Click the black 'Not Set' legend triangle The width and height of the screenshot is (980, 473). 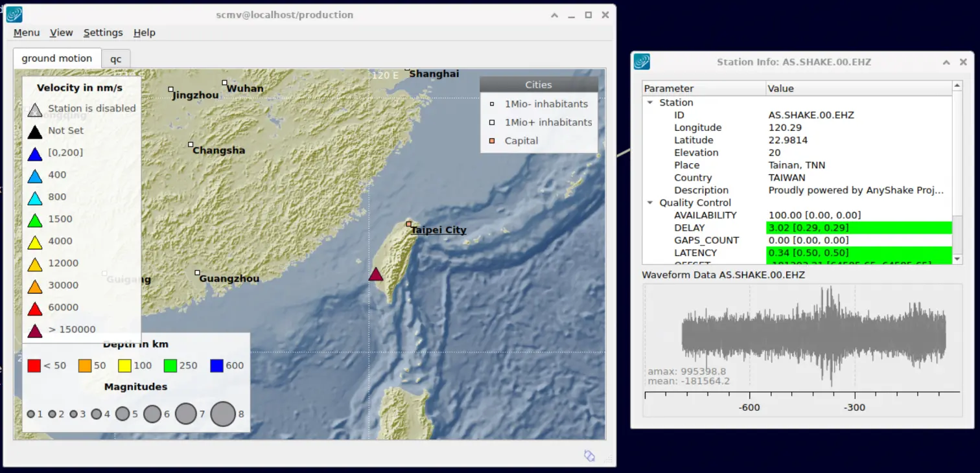[x=35, y=131]
